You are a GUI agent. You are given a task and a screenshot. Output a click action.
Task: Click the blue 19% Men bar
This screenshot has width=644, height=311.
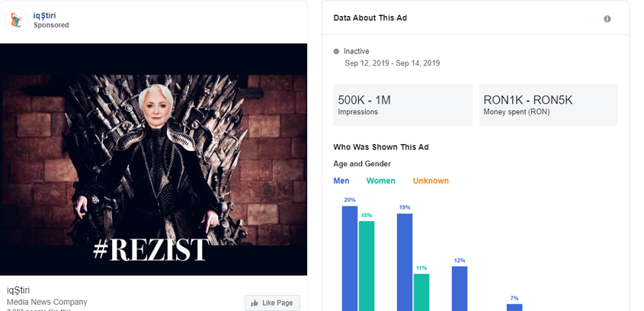(x=405, y=261)
